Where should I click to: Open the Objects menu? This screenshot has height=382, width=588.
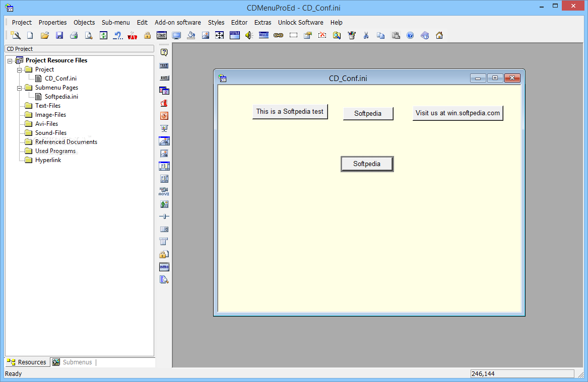coord(84,23)
